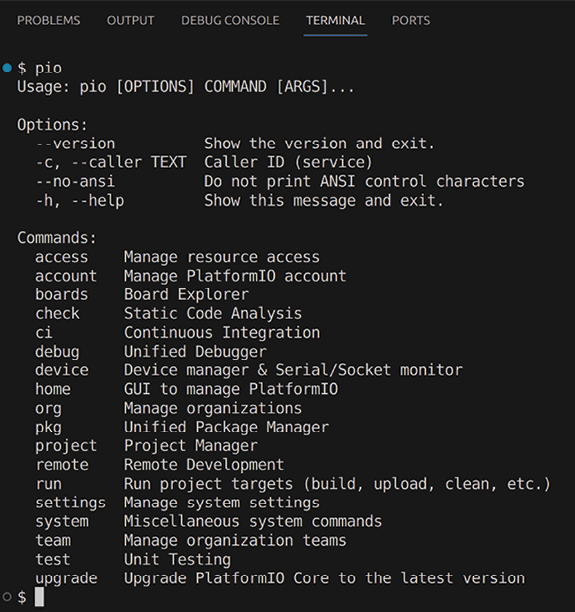Select the DEBUG CONSOLE tab
Screen dimensions: 575x612
pos(230,20)
